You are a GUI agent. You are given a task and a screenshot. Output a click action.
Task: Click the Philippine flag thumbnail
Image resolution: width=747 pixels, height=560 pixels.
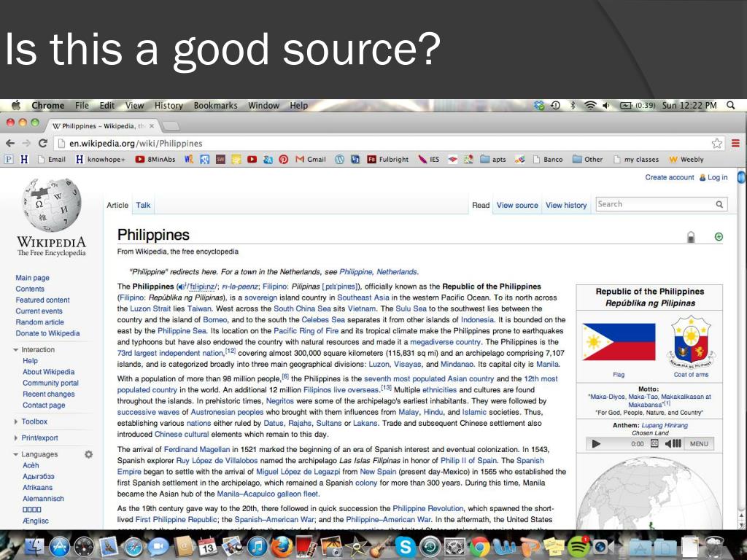click(x=619, y=342)
